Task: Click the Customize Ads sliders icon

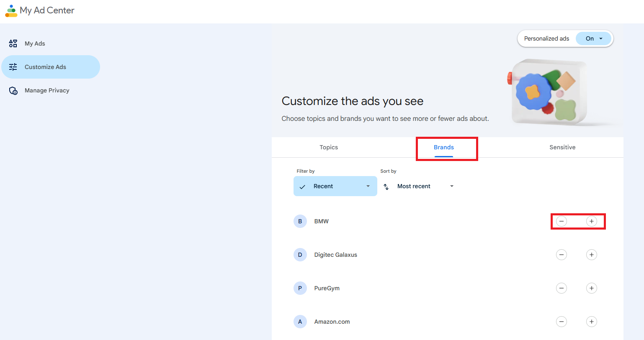Action: coord(13,67)
